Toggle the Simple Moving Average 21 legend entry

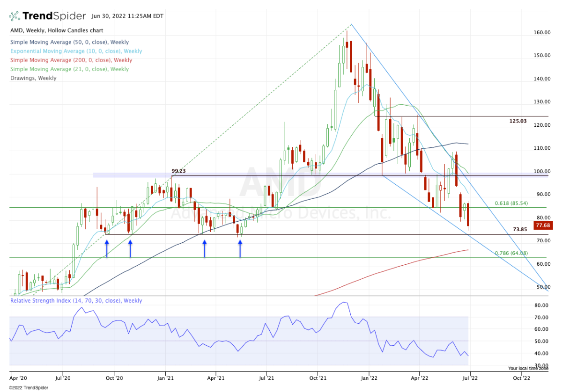69,69
